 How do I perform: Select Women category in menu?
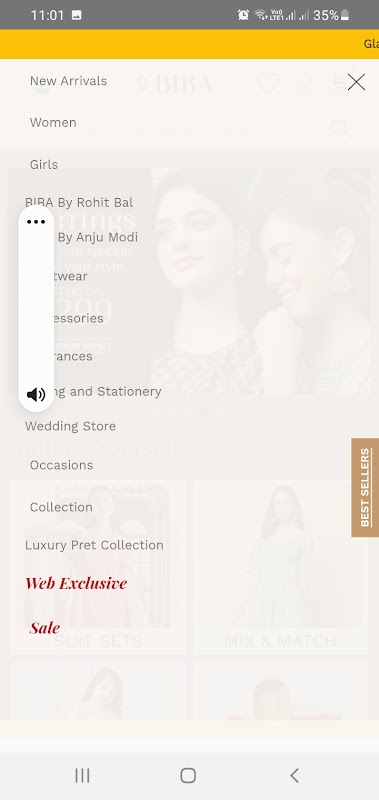53,122
